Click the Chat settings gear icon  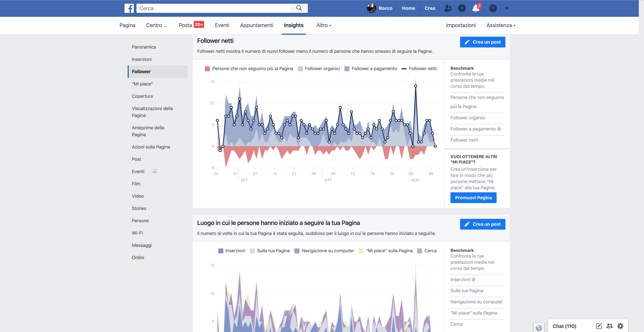point(620,326)
